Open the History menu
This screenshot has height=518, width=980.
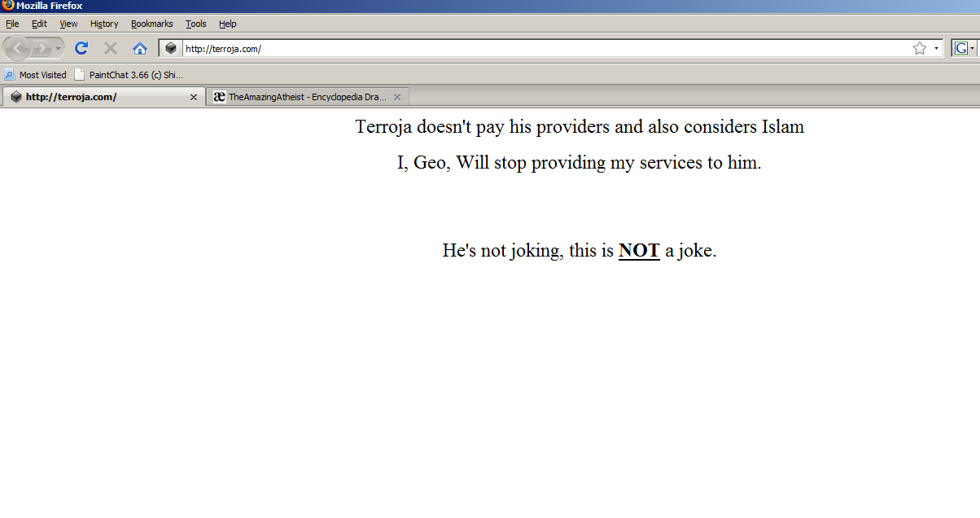(x=104, y=24)
